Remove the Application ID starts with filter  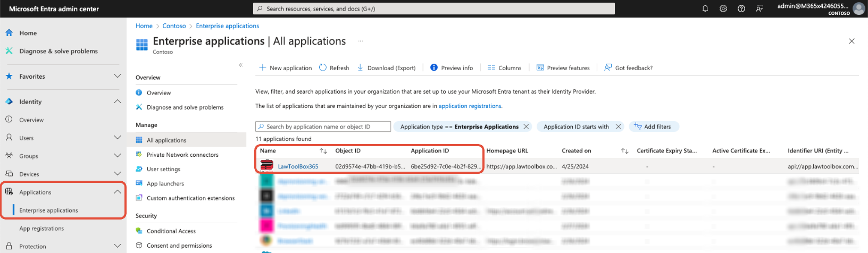[618, 126]
